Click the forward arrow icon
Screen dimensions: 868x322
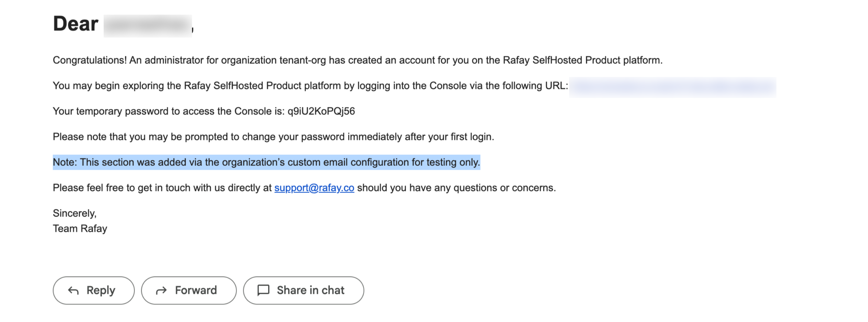pyautogui.click(x=162, y=290)
